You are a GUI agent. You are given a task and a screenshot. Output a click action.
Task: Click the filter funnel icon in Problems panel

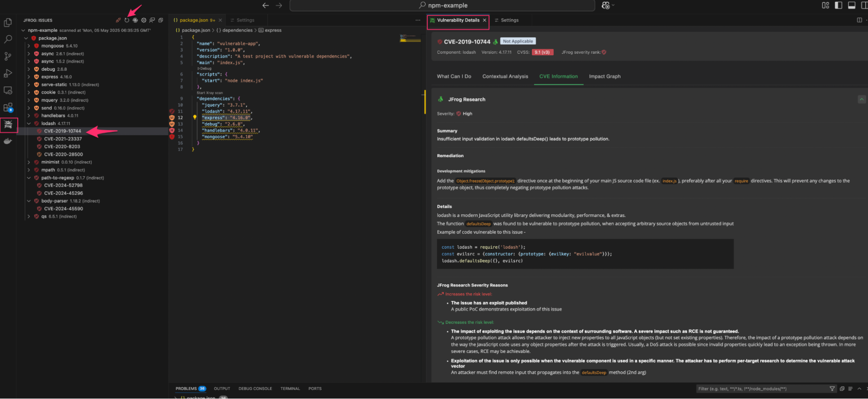click(832, 389)
